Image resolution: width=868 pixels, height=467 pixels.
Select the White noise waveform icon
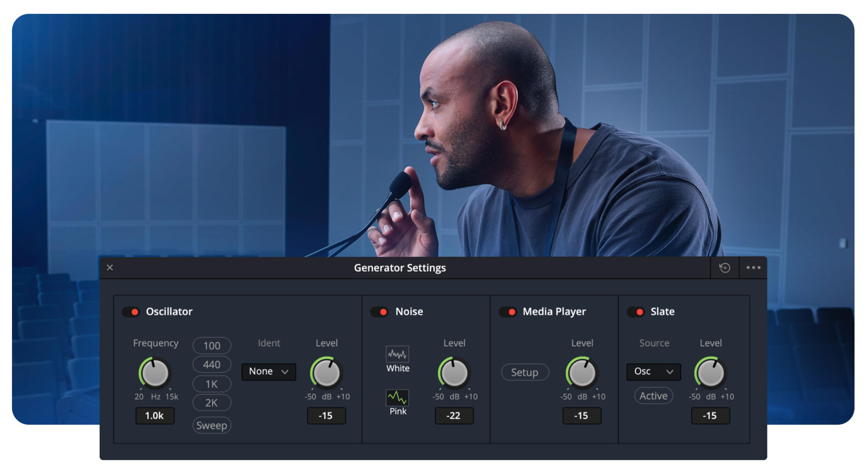[x=397, y=354]
